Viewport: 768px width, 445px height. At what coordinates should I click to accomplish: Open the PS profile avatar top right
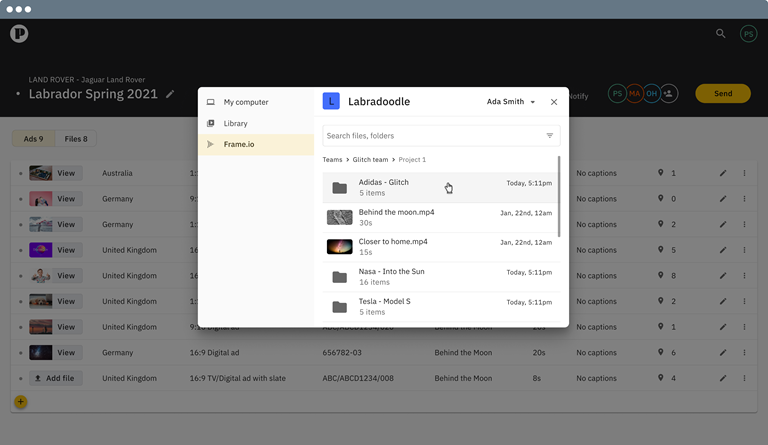pos(748,34)
